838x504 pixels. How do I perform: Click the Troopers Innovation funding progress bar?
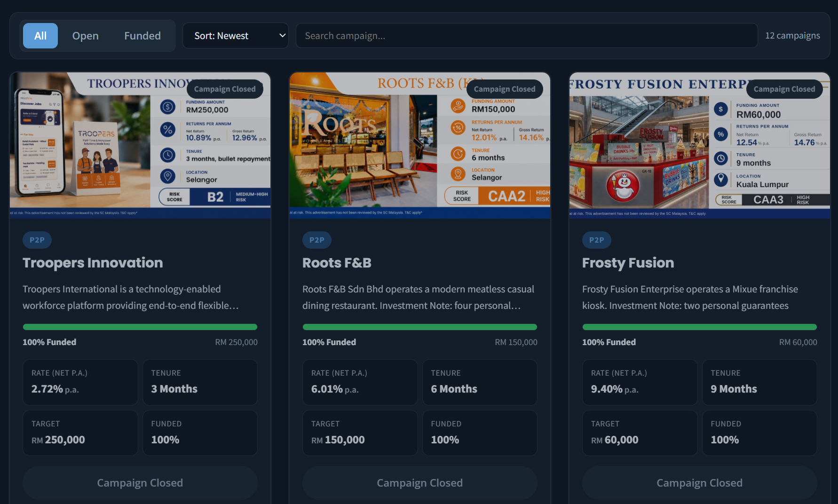tap(140, 327)
